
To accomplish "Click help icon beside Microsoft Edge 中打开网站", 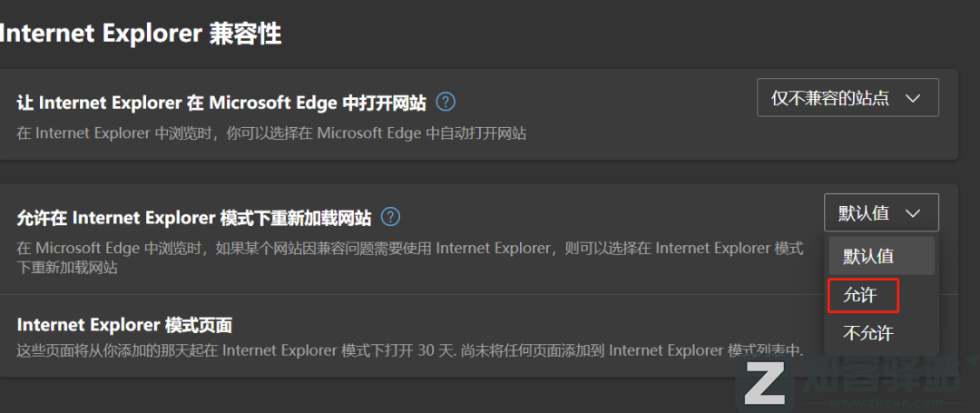I will coord(446,102).
